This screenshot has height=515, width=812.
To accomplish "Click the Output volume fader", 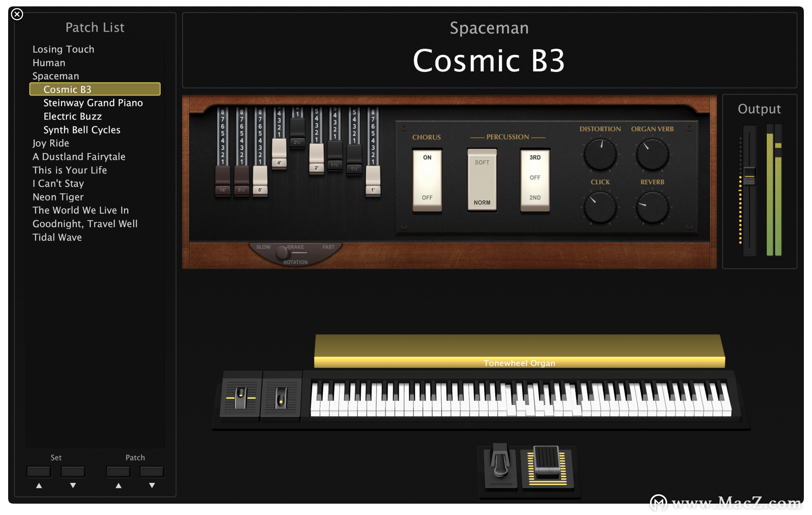I will [x=750, y=176].
